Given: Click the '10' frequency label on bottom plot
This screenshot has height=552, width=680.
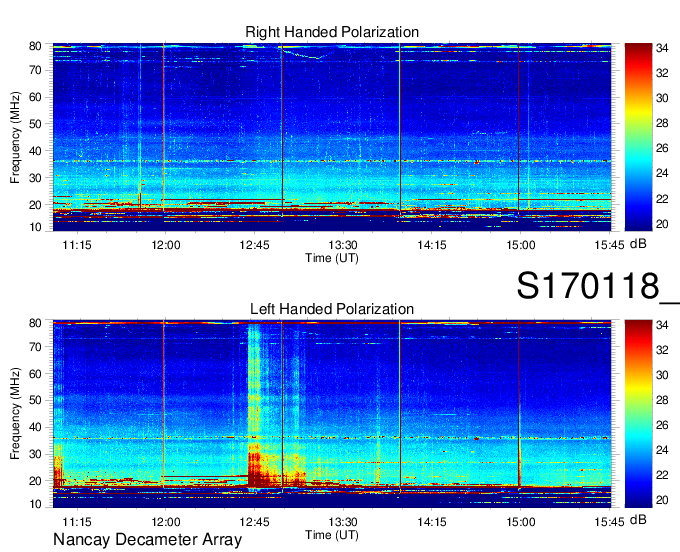Looking at the screenshot, I should pos(35,504).
